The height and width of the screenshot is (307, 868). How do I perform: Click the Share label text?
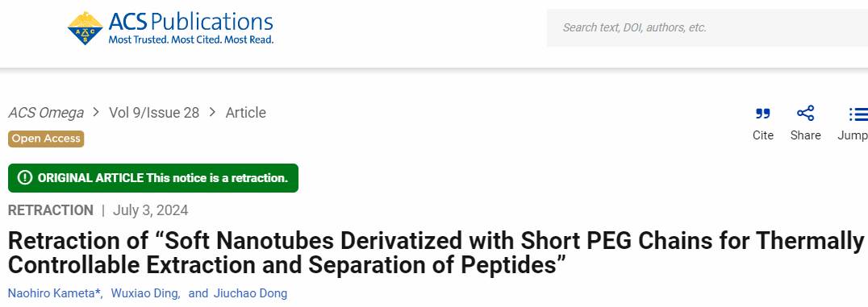tap(805, 135)
